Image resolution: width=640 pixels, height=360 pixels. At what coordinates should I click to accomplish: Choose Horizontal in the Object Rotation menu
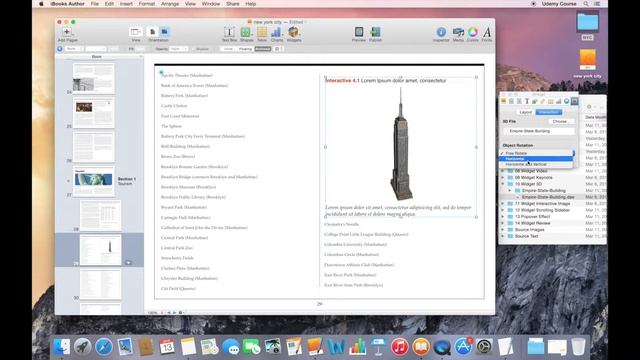click(x=536, y=159)
